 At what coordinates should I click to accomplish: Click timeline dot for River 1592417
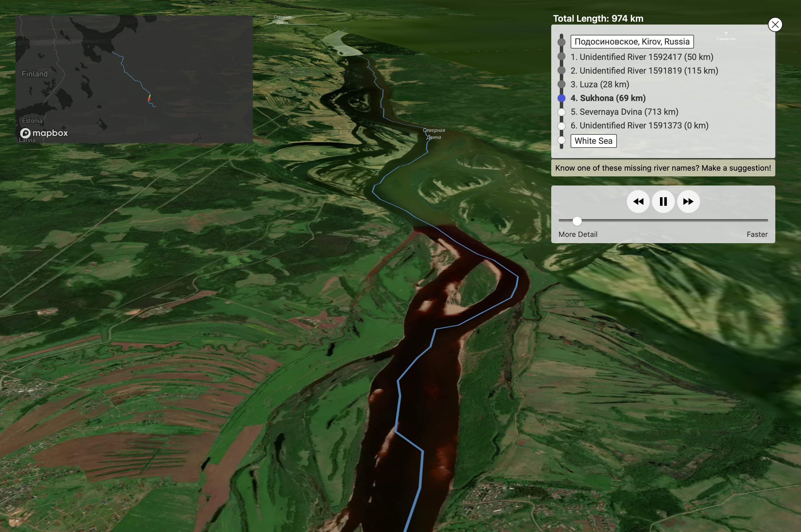point(561,56)
